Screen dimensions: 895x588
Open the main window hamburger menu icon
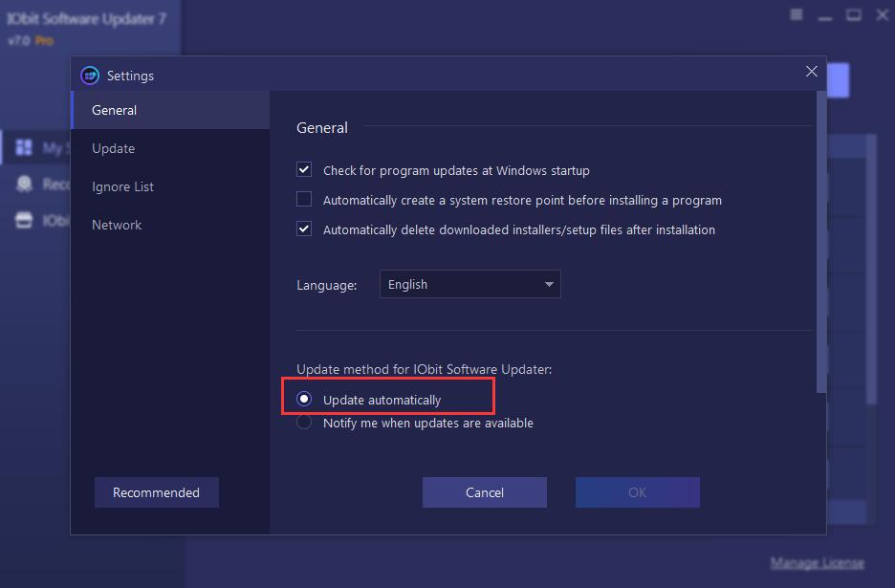tap(797, 15)
